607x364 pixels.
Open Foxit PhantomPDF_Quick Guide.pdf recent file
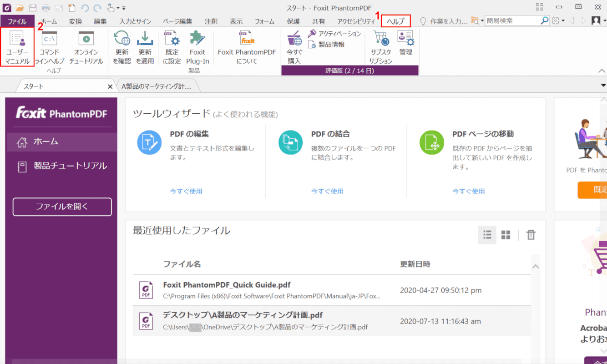(332, 290)
